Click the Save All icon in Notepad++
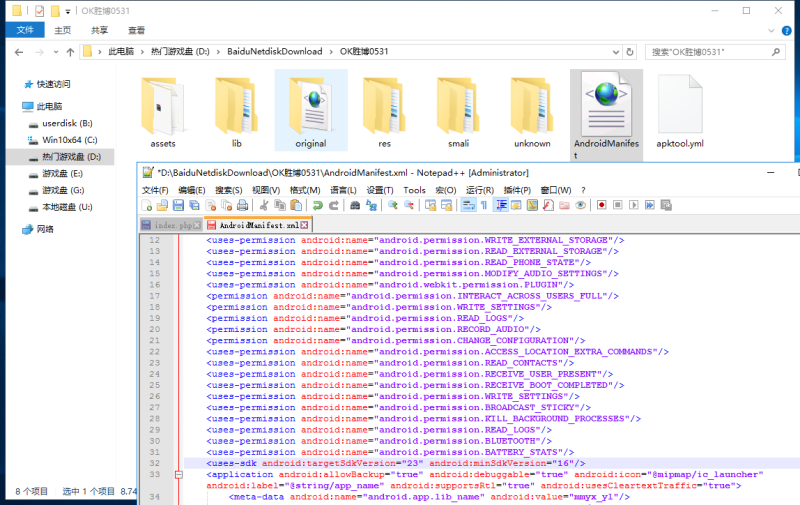 [x=194, y=205]
